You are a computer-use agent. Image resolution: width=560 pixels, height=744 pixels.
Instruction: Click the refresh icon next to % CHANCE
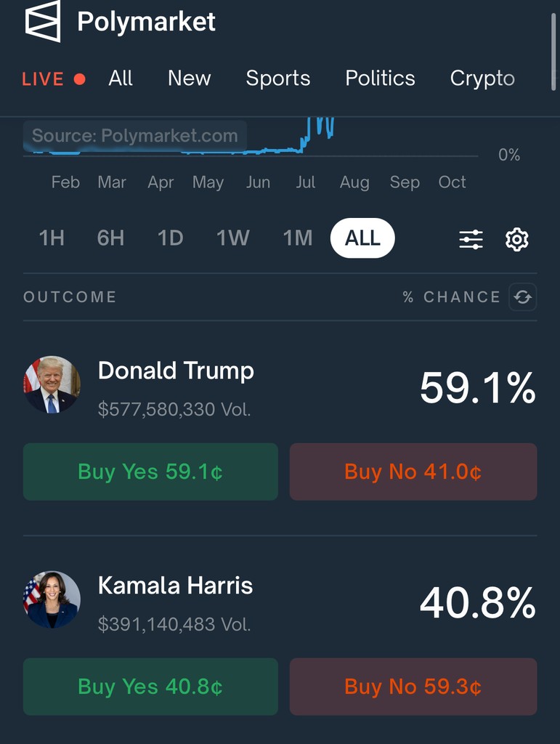click(x=522, y=297)
